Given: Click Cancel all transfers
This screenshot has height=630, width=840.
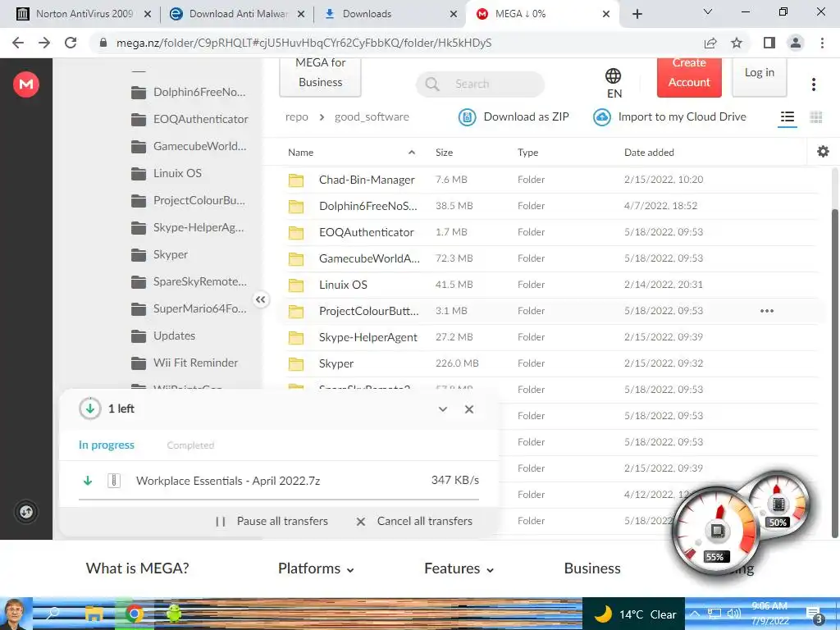Looking at the screenshot, I should [x=414, y=521].
